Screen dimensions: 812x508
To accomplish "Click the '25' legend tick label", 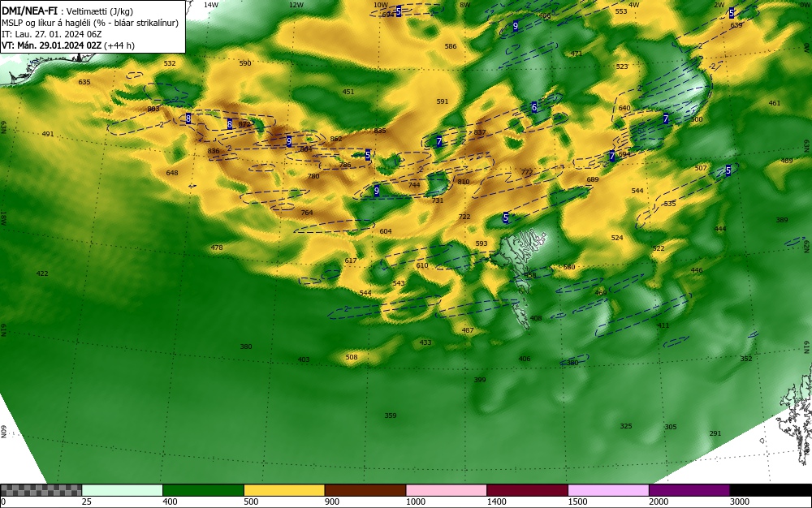I will (x=87, y=502).
